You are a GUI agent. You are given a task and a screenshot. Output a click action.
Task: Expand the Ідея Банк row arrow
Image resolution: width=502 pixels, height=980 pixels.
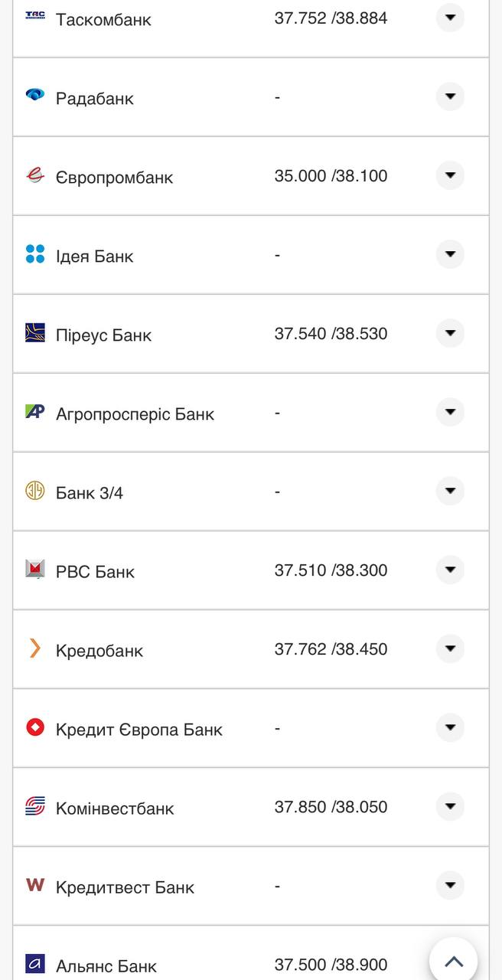click(450, 254)
